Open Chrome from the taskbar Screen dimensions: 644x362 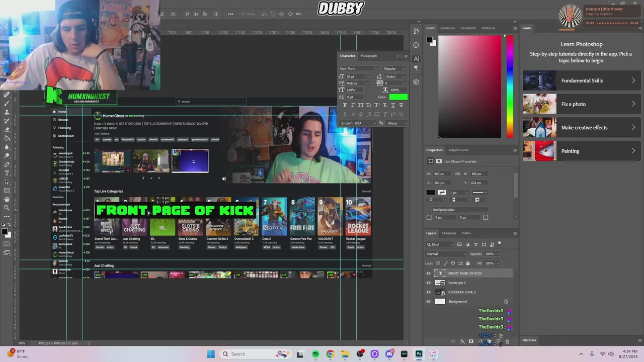point(330,354)
